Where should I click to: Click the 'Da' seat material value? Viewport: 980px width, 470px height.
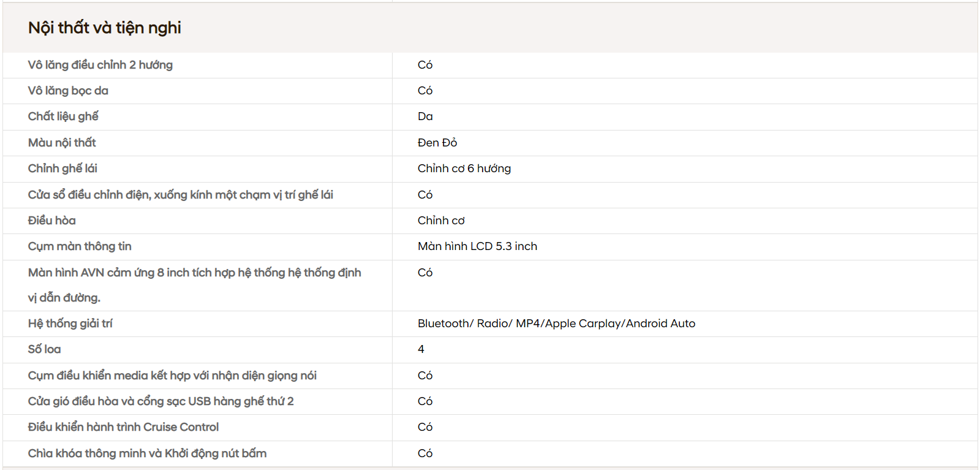[x=425, y=116]
